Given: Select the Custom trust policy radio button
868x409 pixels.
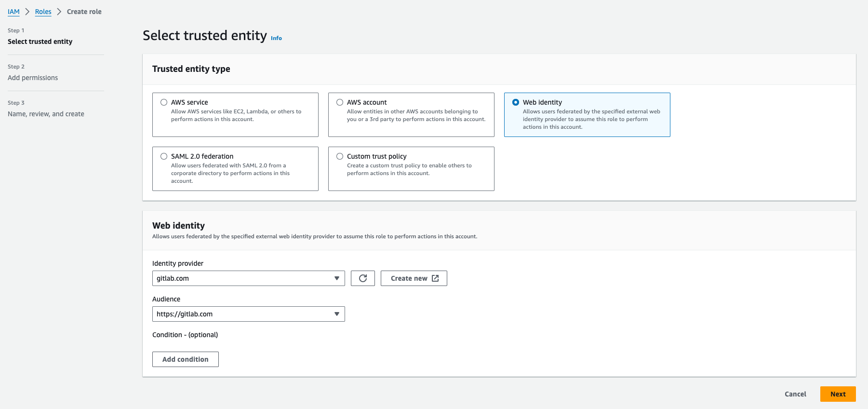Looking at the screenshot, I should click(340, 156).
